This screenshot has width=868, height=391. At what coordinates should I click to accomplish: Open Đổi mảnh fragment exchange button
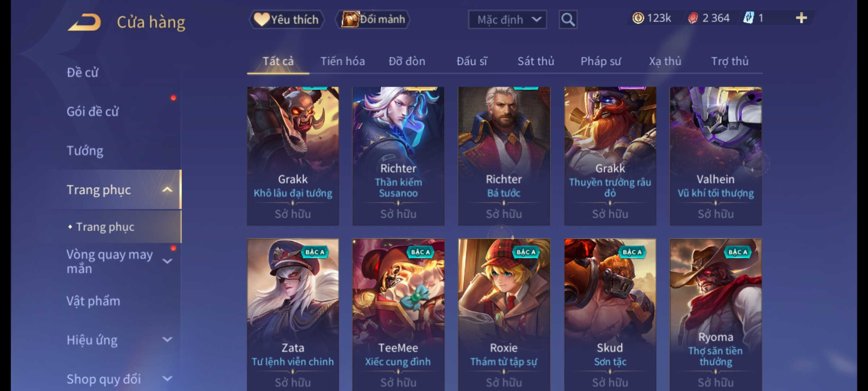click(373, 20)
